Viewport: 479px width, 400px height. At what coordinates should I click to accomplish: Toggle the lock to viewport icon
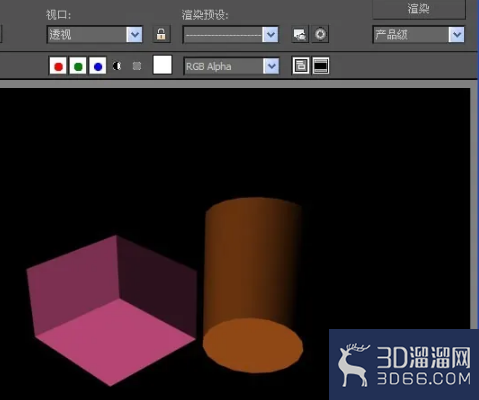(161, 34)
